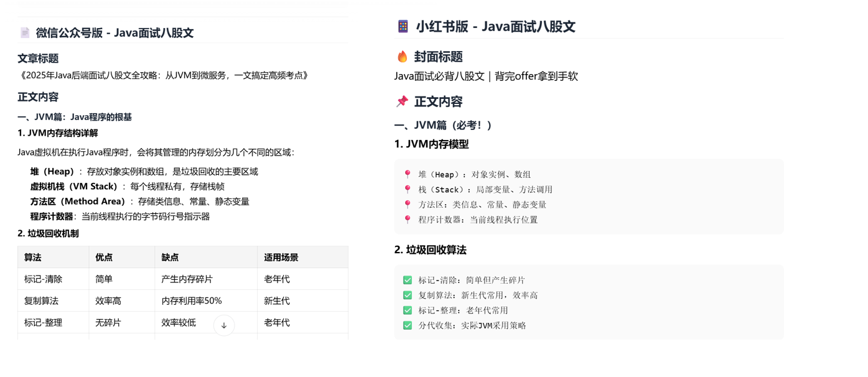Click the text 复制算法：新生代常用，效率高
The image size is (868, 377).
click(478, 296)
